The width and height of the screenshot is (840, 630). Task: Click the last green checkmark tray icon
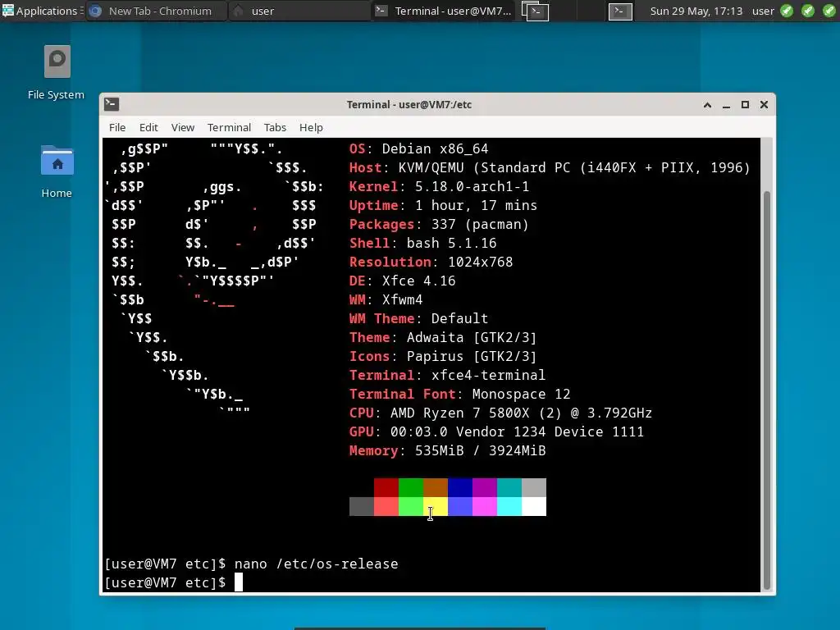tap(829, 11)
